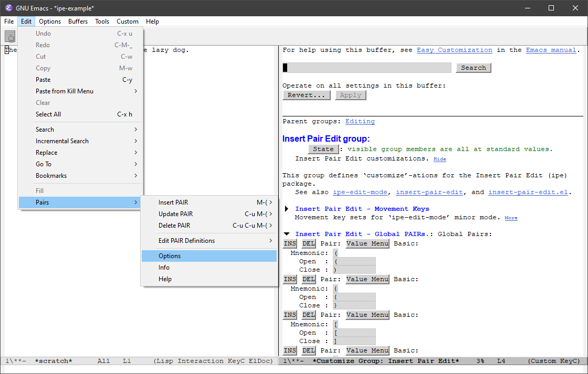588x374 pixels.
Task: Open Value Menu for the [ pair
Action: [x=367, y=315]
